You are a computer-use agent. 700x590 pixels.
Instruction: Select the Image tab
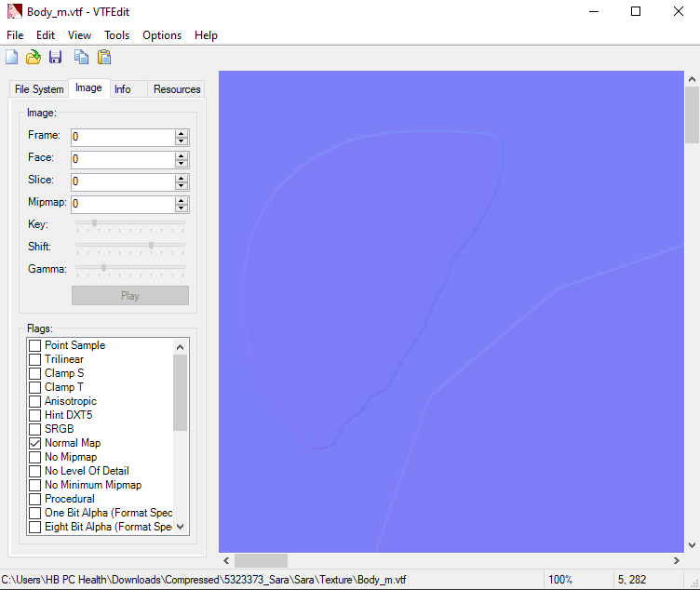(88, 87)
